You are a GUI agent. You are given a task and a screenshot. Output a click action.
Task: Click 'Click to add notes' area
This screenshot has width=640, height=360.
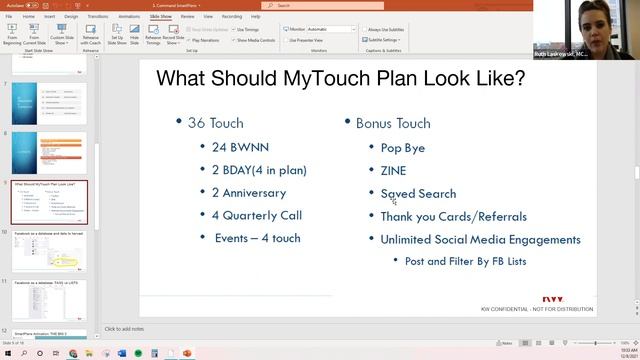click(124, 329)
